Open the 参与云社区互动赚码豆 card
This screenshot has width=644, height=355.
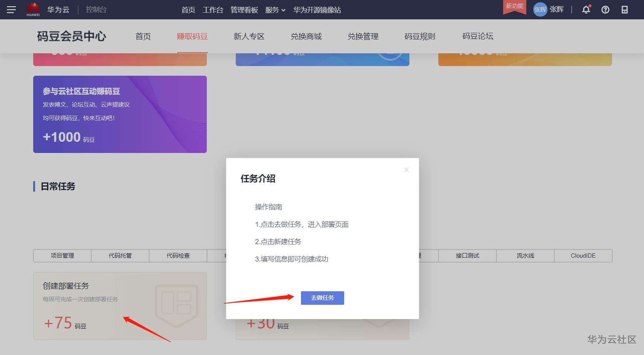(x=120, y=114)
